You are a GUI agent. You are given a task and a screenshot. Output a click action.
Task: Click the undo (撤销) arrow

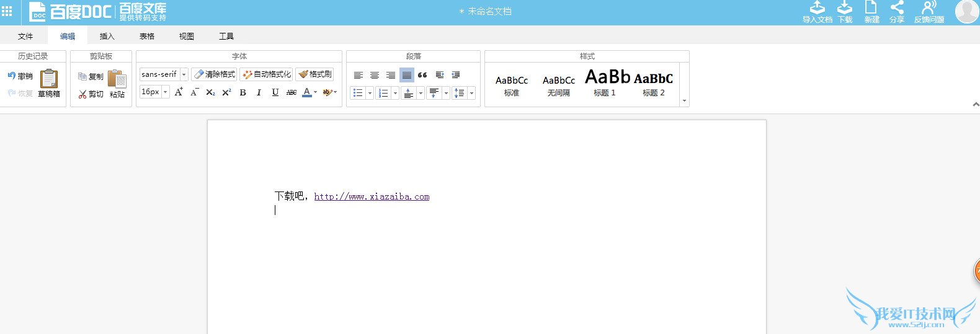[x=12, y=76]
